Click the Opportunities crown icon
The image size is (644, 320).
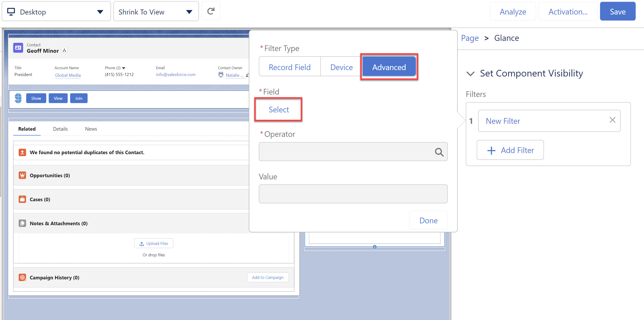[22, 175]
